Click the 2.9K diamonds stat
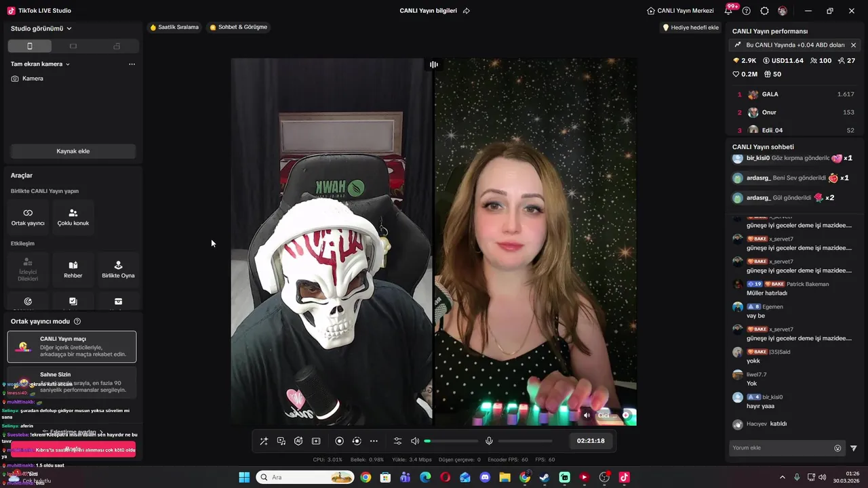Image resolution: width=868 pixels, height=488 pixels. [x=745, y=61]
